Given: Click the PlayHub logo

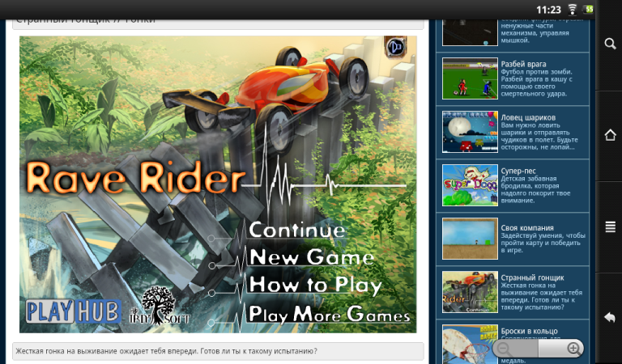Looking at the screenshot, I should coord(74,311).
